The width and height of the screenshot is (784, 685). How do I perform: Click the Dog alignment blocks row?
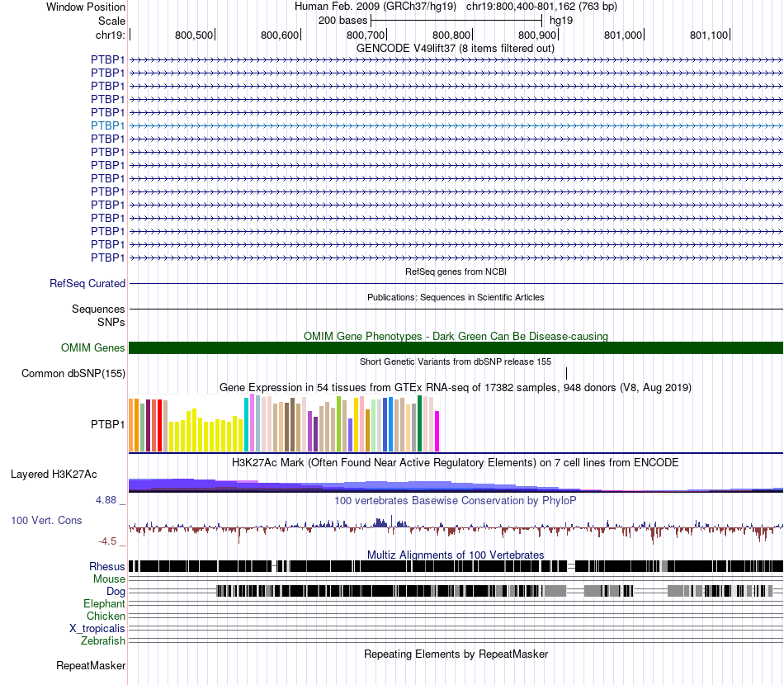[x=456, y=591]
